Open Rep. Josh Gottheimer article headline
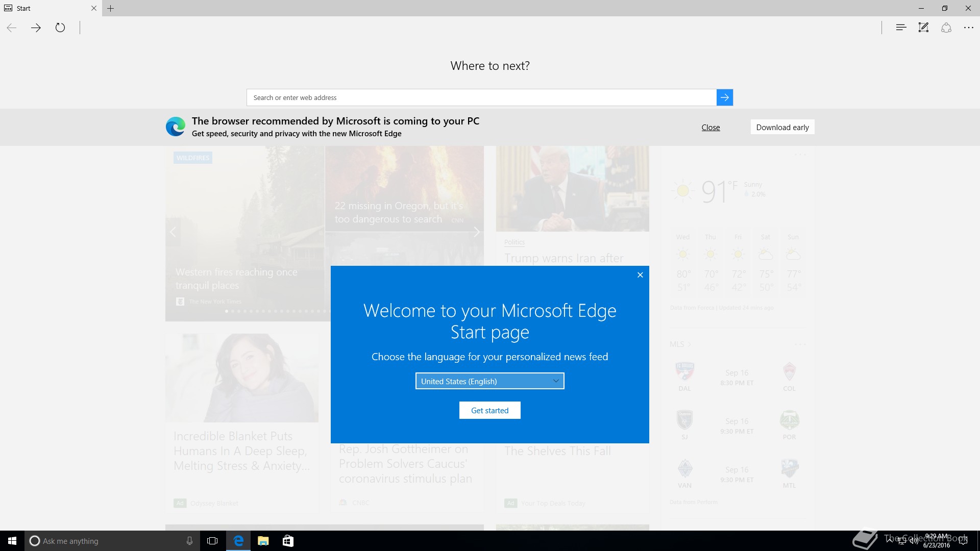Image resolution: width=980 pixels, height=551 pixels. pyautogui.click(x=405, y=464)
